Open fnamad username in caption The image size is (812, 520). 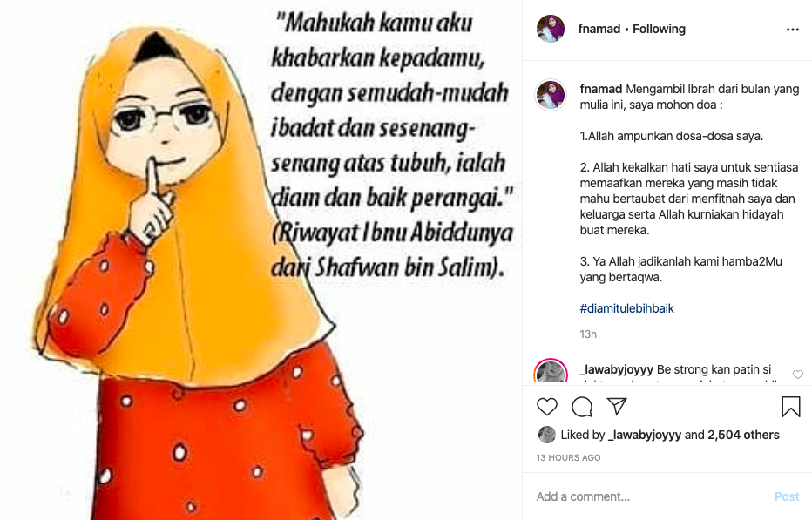tap(600, 89)
